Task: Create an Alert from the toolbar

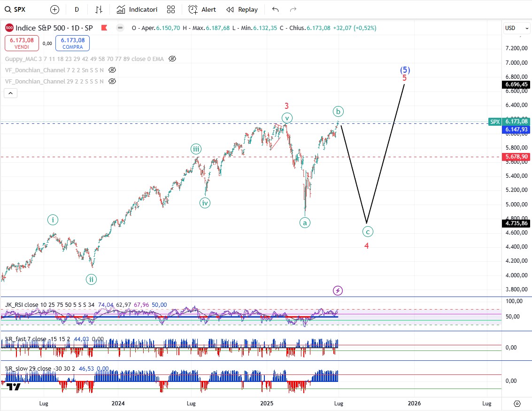Action: coord(202,9)
